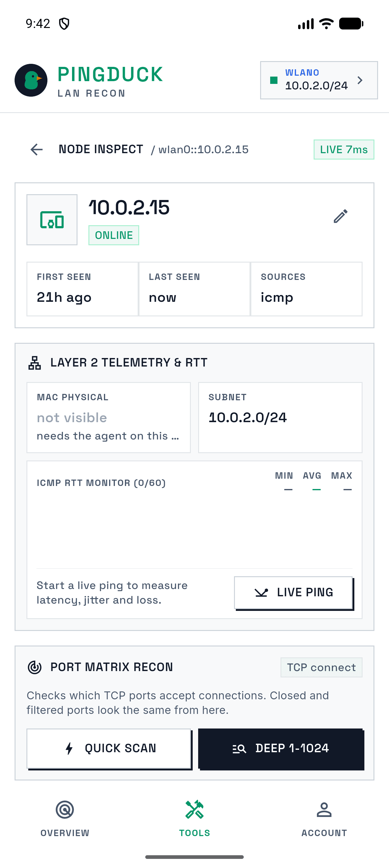Tap the Node Inspect title

[101, 149]
